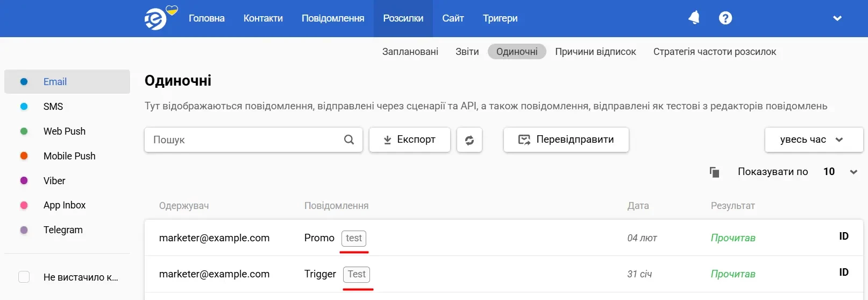Image resolution: width=868 pixels, height=300 pixels.
Task: Click the lavender Telegram dot
Action: click(24, 230)
